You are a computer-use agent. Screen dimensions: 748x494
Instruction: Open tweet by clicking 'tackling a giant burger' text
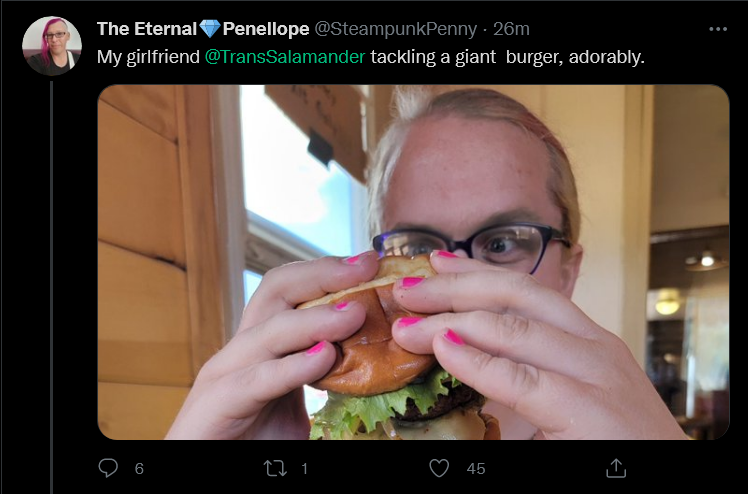coord(463,57)
